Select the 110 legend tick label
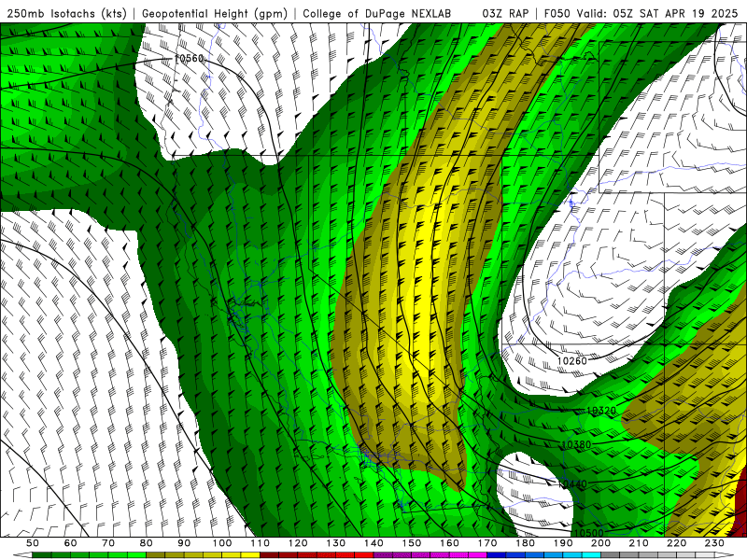Viewport: 747px width, 560px height. point(261,543)
